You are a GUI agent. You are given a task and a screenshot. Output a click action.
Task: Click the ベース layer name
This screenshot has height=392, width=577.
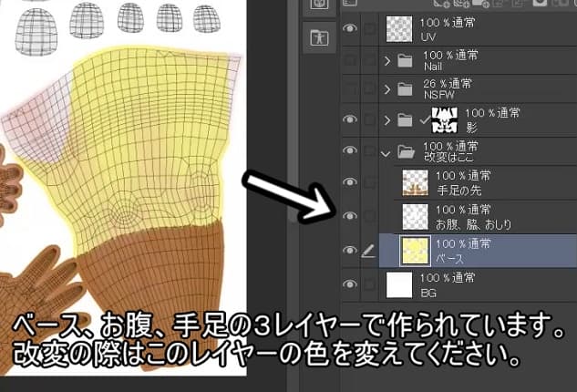click(449, 259)
